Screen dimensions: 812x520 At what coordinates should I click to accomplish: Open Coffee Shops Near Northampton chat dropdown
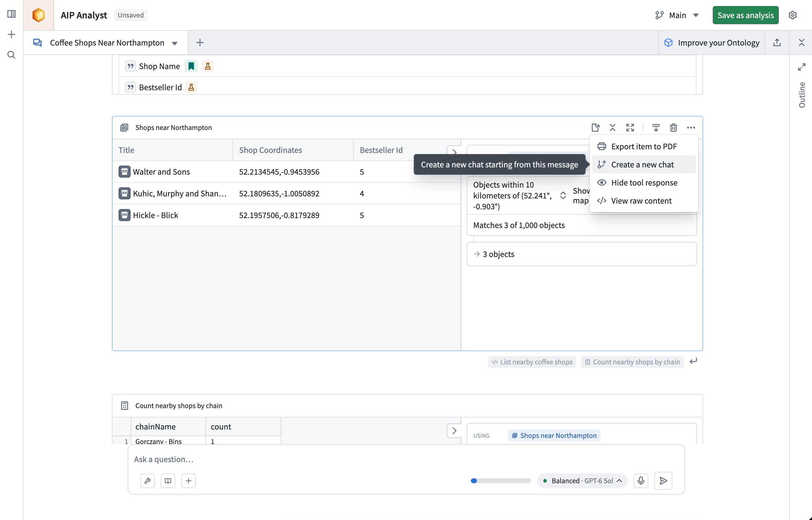175,43
